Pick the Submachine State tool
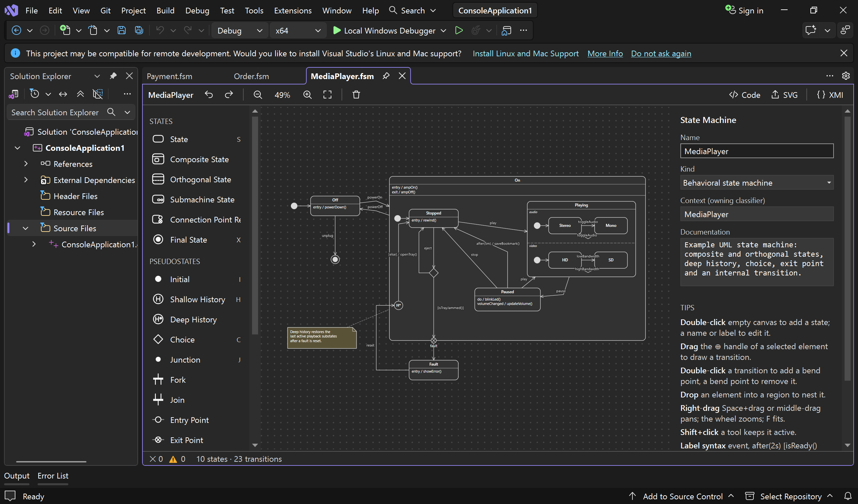Image resolution: width=858 pixels, height=504 pixels. point(196,200)
